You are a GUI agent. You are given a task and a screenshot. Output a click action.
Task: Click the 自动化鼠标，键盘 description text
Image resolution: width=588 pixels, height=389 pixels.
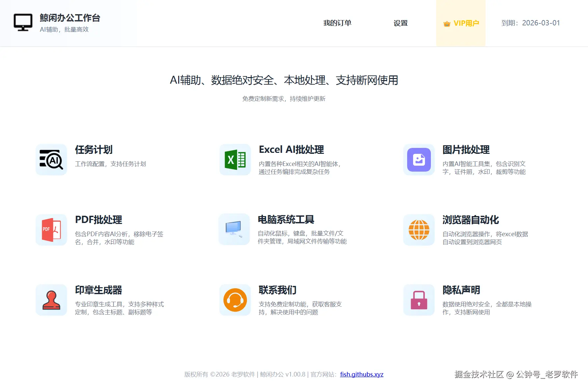tap(302, 237)
